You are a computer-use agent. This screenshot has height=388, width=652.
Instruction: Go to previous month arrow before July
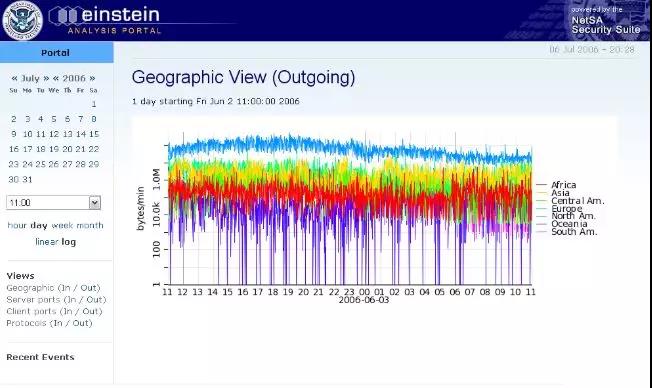[x=15, y=78]
